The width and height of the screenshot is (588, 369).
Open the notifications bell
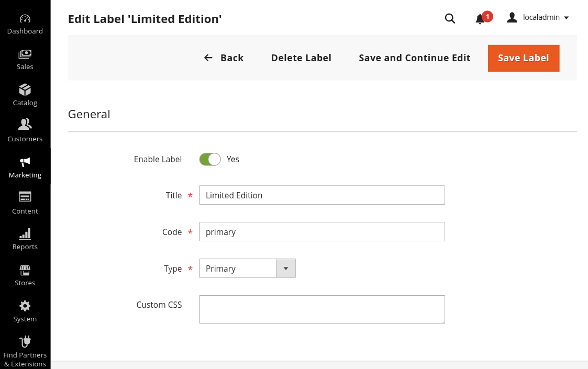pos(480,19)
